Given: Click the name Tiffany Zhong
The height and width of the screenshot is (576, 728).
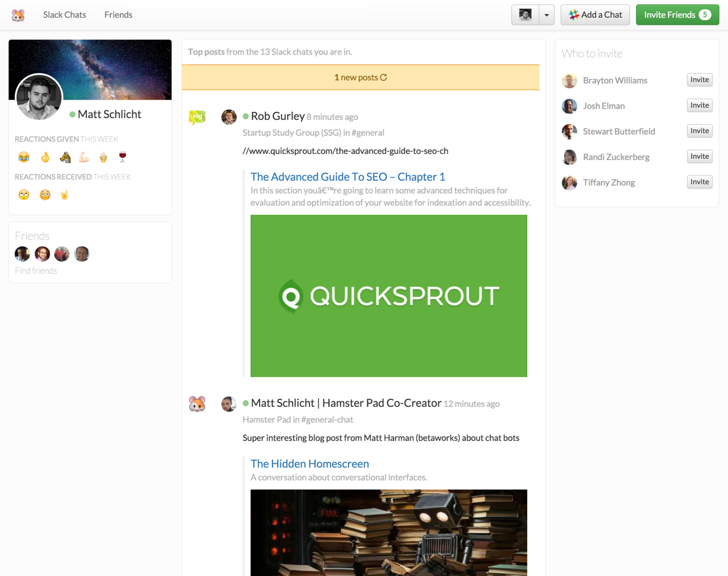Looking at the screenshot, I should pyautogui.click(x=609, y=182).
